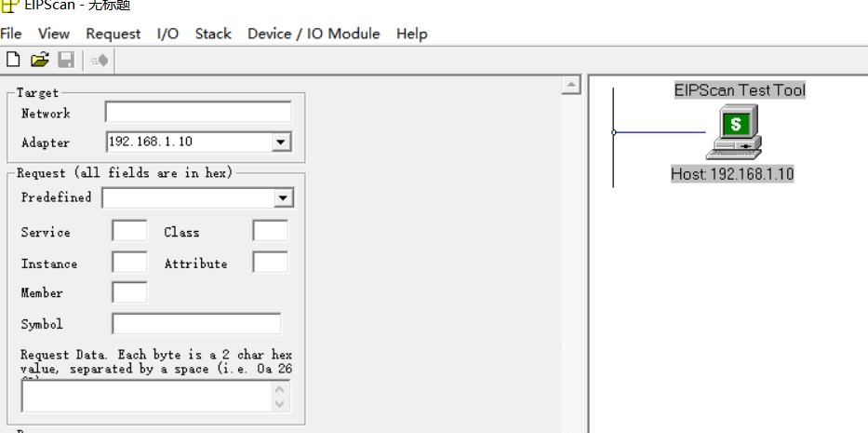Click the Request Data scroll down arrow
Image resolution: width=868 pixels, height=433 pixels.
pyautogui.click(x=280, y=403)
